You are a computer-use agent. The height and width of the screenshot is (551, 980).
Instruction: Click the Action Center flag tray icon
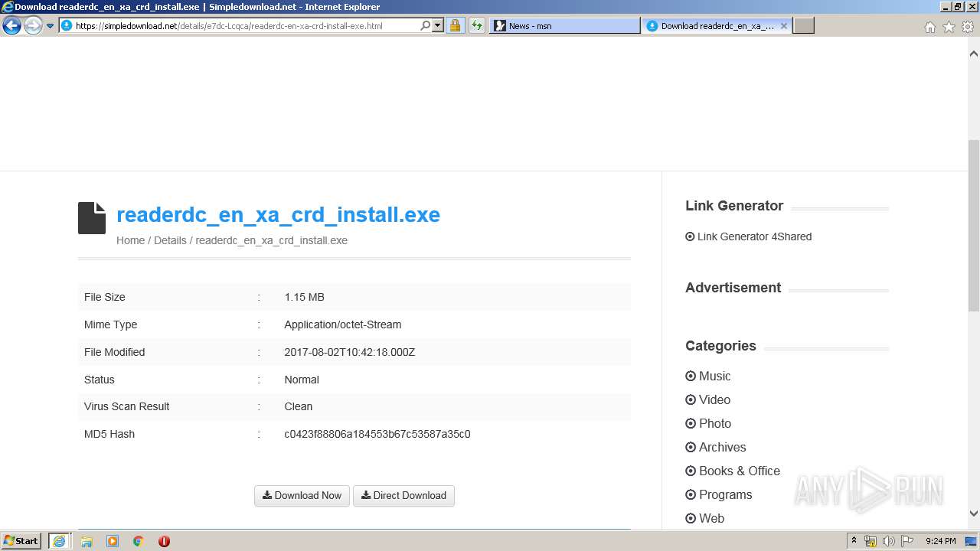click(907, 541)
